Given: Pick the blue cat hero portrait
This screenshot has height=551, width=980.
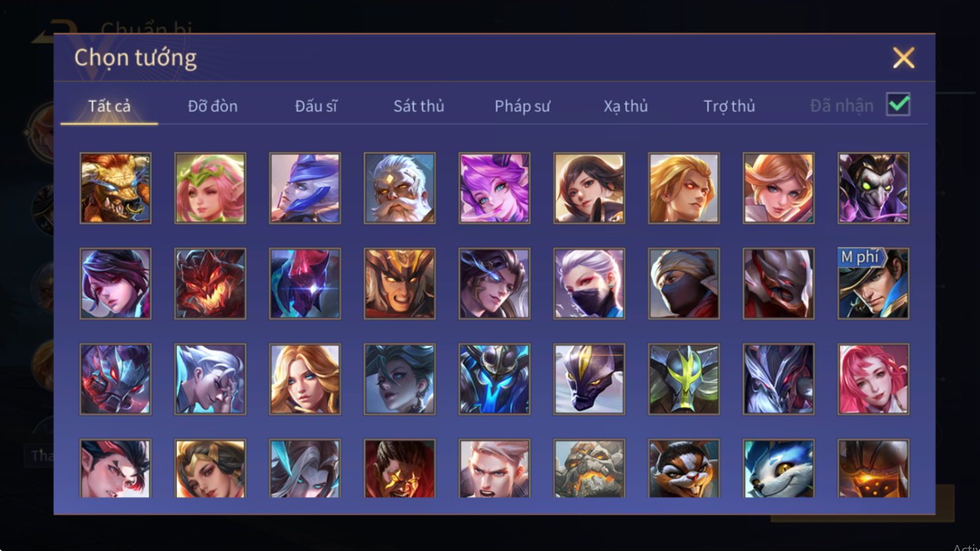Looking at the screenshot, I should click(x=779, y=469).
